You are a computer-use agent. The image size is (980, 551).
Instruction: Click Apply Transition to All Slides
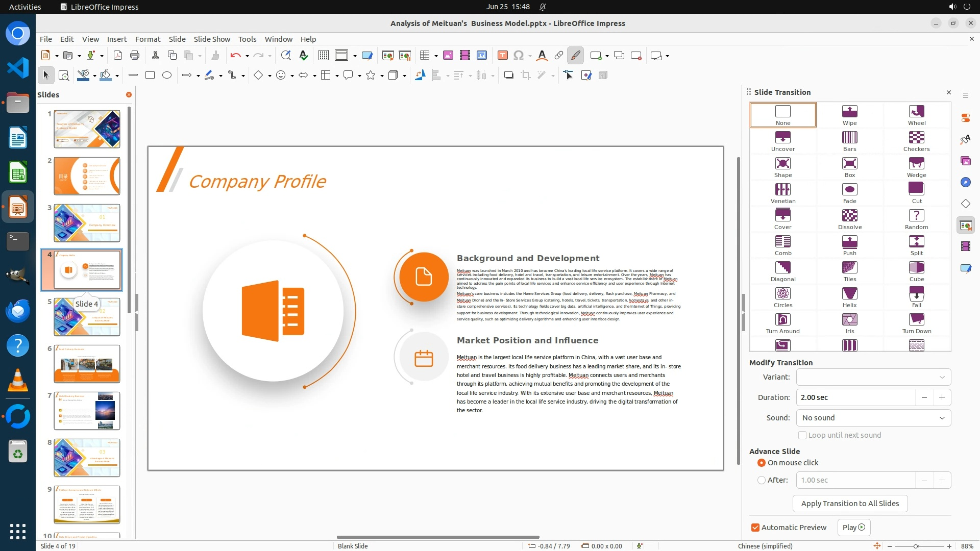click(849, 504)
